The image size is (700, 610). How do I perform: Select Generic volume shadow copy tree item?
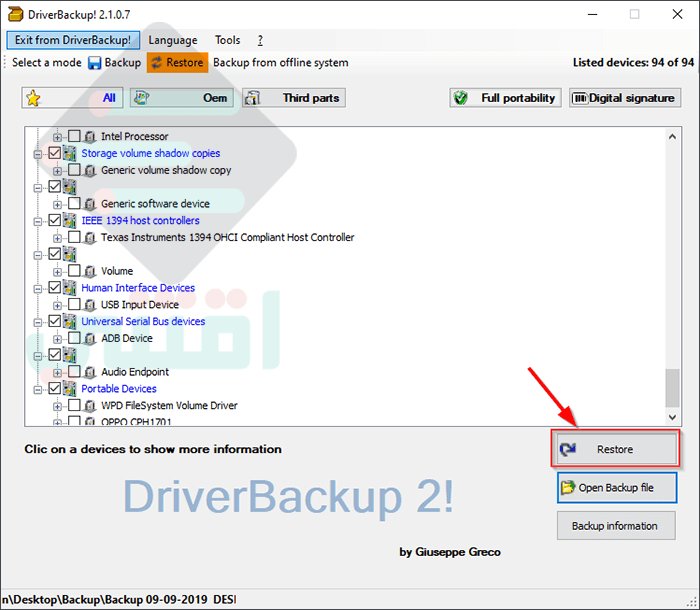[x=166, y=171]
